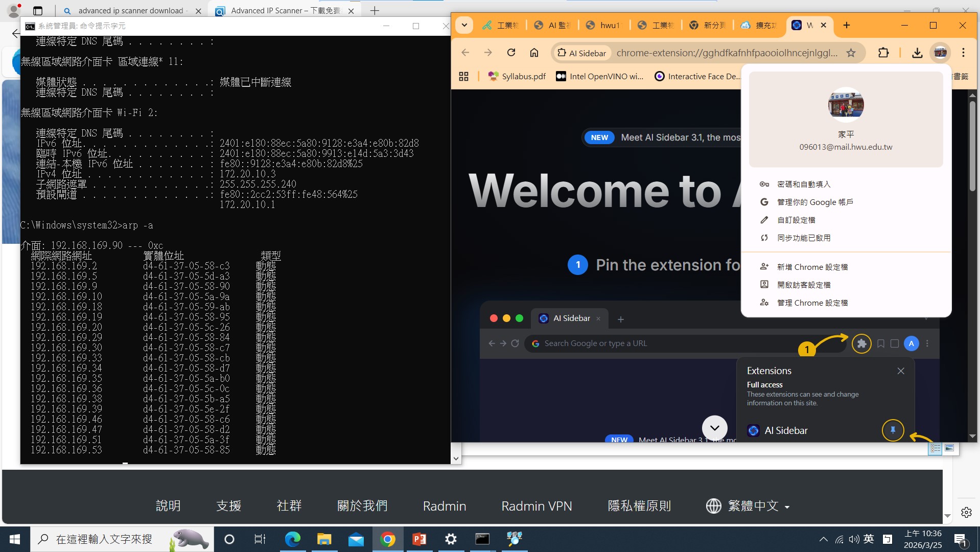This screenshot has width=980, height=552.
Task: Reload the AI Sidebar page
Action: coord(511,53)
